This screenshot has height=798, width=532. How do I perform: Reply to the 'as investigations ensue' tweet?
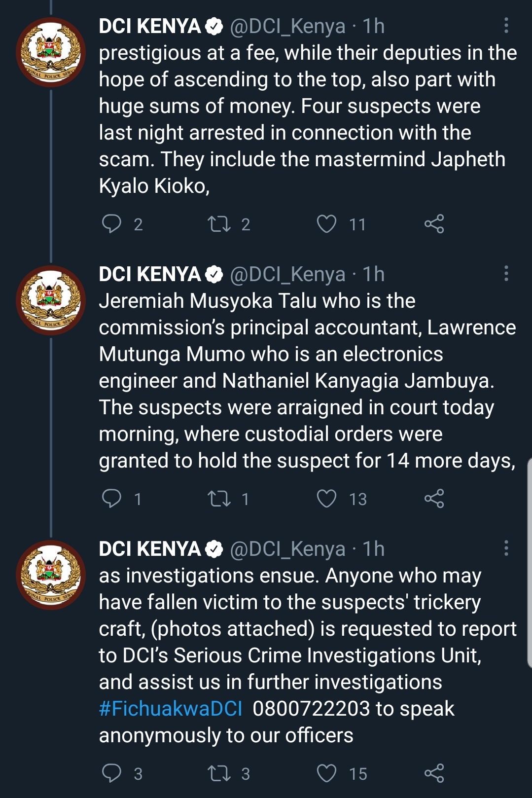point(111,773)
